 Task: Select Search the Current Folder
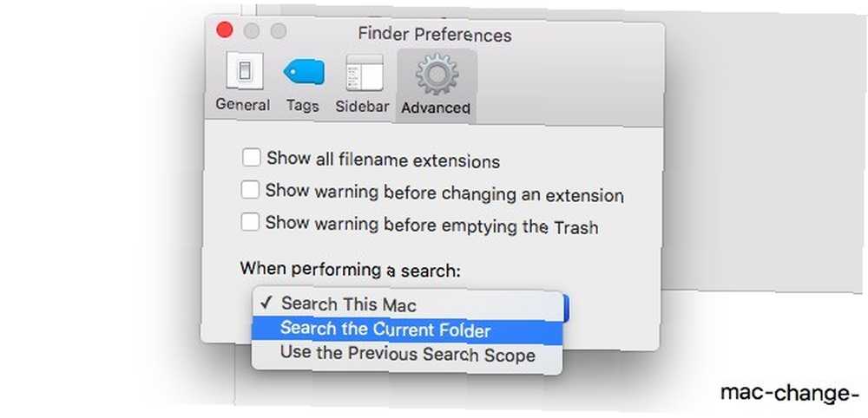[x=407, y=330]
